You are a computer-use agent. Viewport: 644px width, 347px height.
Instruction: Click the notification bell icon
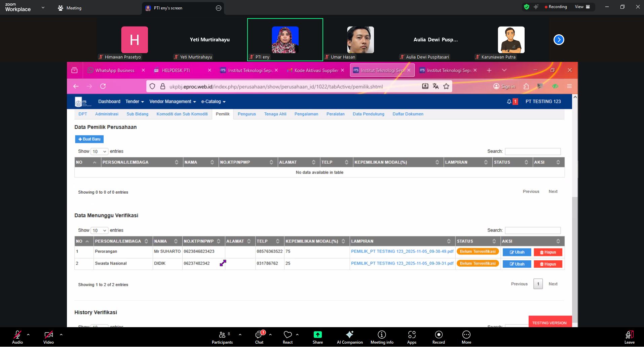pyautogui.click(x=509, y=102)
